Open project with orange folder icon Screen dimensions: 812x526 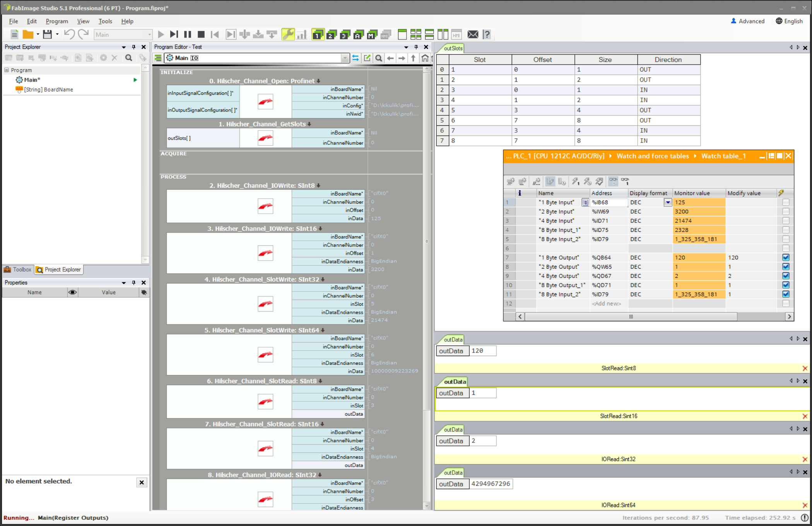point(28,34)
